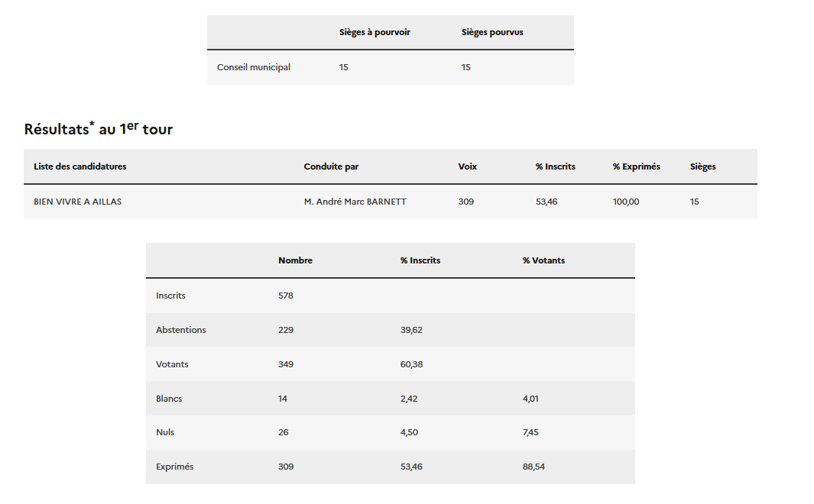Select the "88,54" value under % Votants
Screen dimensions: 814x504
(x=533, y=467)
